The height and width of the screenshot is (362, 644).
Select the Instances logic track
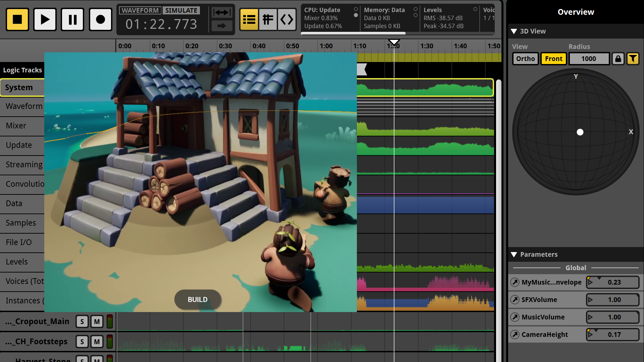tap(22, 301)
